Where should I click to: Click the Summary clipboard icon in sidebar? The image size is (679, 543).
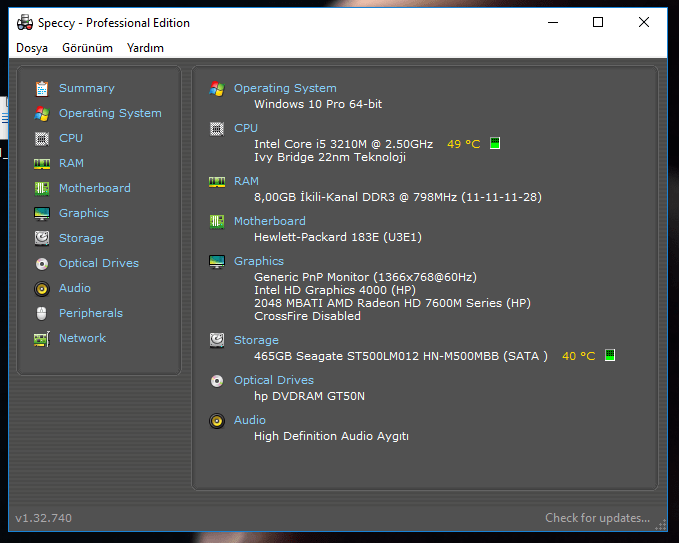click(x=42, y=89)
